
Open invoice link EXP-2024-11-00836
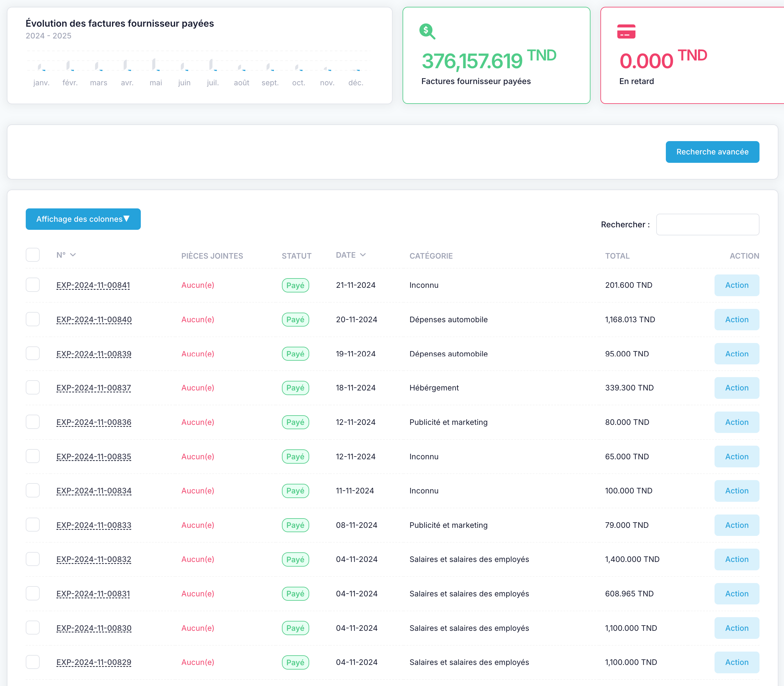(x=94, y=422)
